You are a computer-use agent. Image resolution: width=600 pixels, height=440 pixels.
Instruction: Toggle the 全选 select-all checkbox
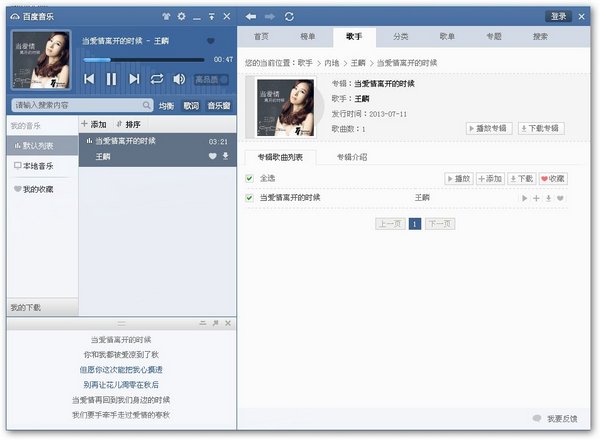click(250, 179)
